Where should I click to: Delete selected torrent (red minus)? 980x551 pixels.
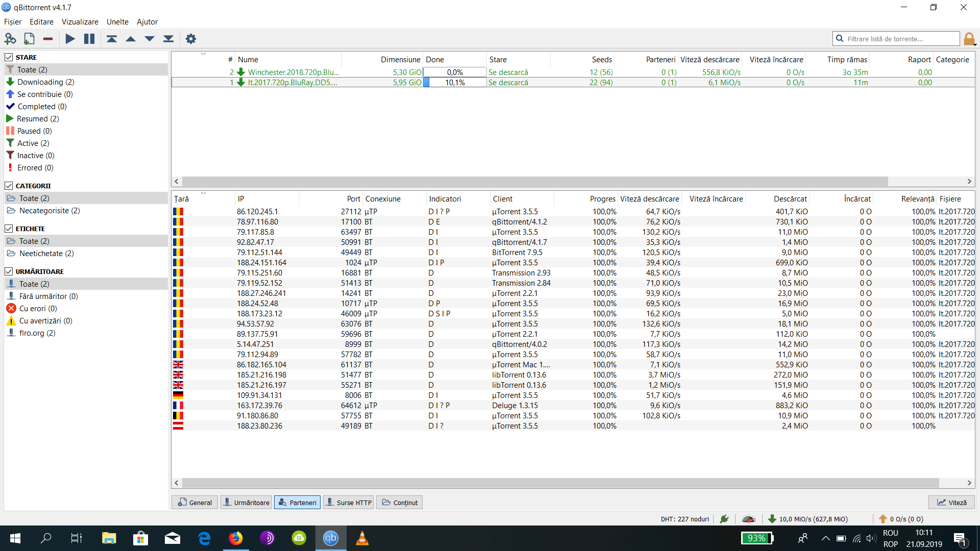(x=48, y=39)
